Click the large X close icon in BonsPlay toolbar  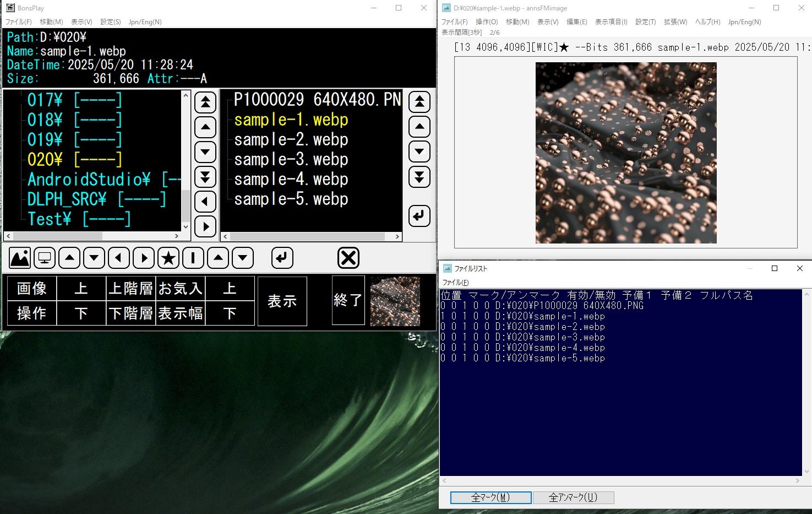point(348,258)
